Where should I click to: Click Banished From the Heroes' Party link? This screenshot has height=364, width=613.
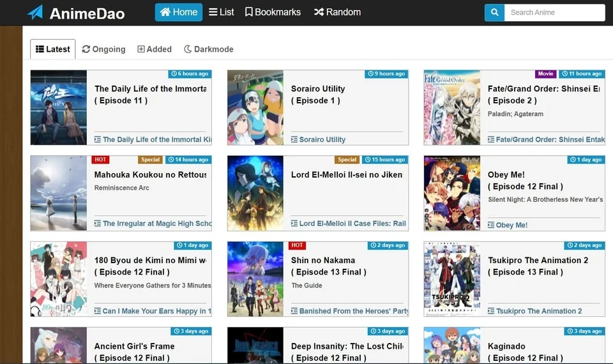349,311
